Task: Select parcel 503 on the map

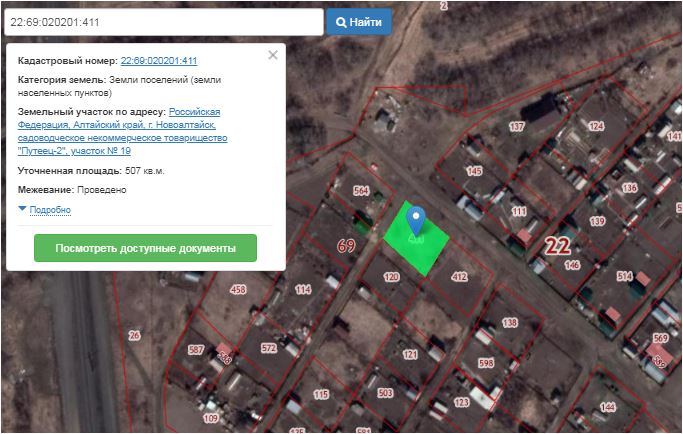Action: click(385, 394)
